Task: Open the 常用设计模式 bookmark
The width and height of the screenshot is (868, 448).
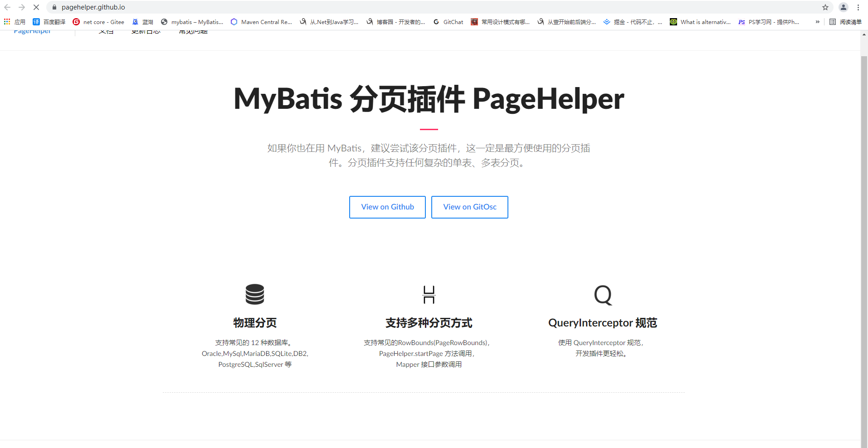Action: [x=500, y=22]
